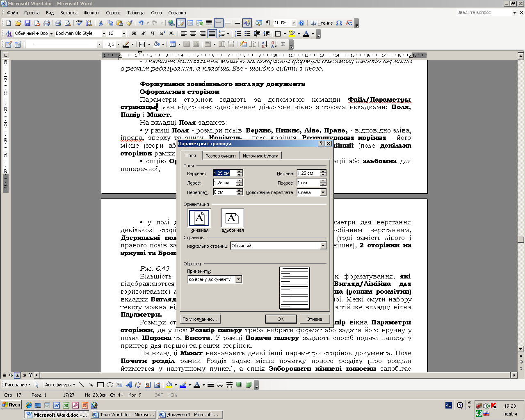Select the Oval drawing tool
Viewport: 525px width, 420px height.
point(110,385)
